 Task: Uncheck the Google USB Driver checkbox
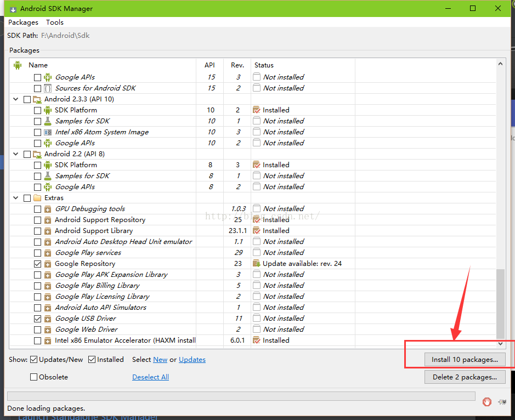[37, 319]
